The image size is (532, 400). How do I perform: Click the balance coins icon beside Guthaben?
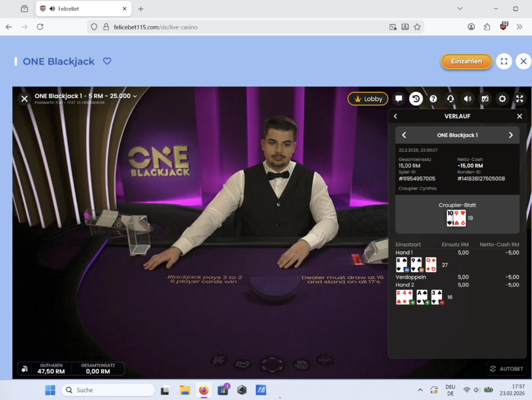click(x=24, y=369)
